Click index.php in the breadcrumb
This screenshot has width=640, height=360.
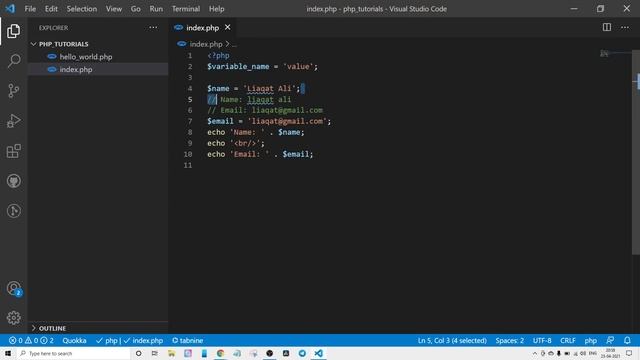click(205, 44)
